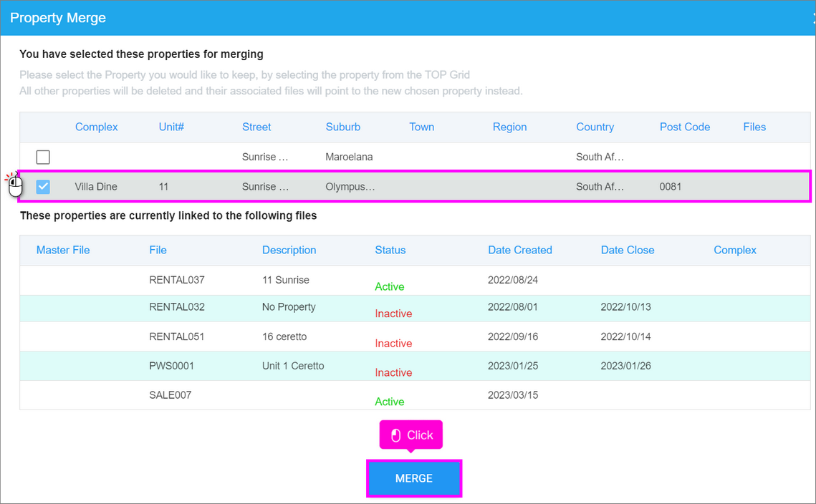Click date created 2023/01/25
Image resolution: width=816 pixels, height=504 pixels.
[513, 366]
